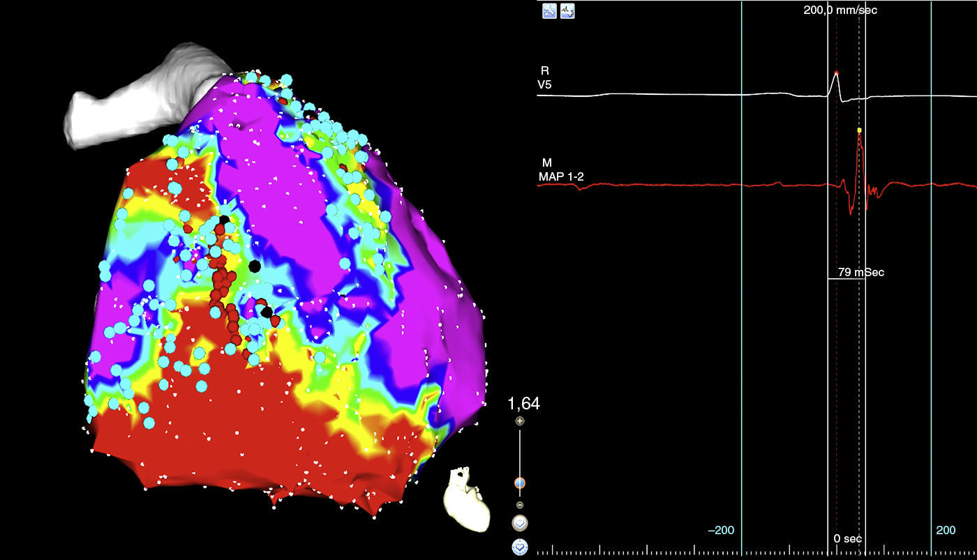
Task: Select the 1,64 zoom value readout
Action: [x=523, y=404]
